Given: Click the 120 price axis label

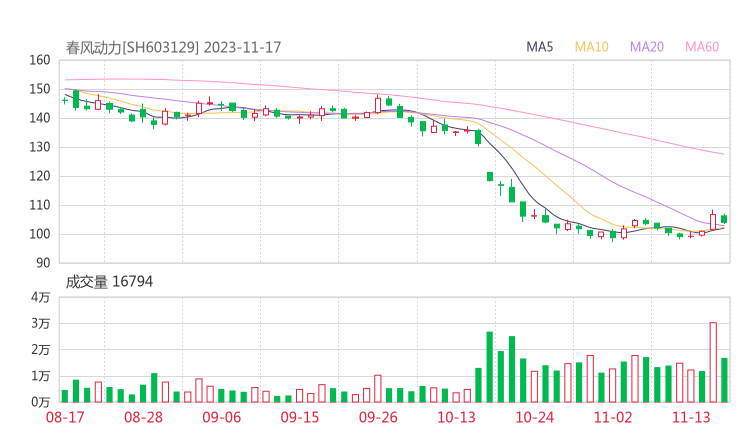Looking at the screenshot, I should pyautogui.click(x=40, y=176).
